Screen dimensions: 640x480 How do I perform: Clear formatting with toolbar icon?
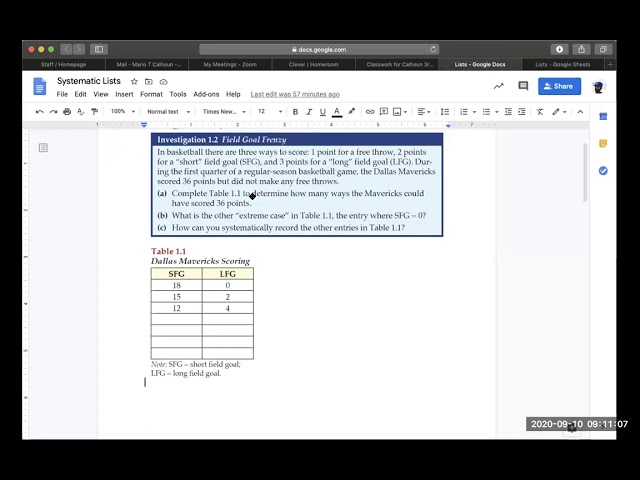coord(540,112)
